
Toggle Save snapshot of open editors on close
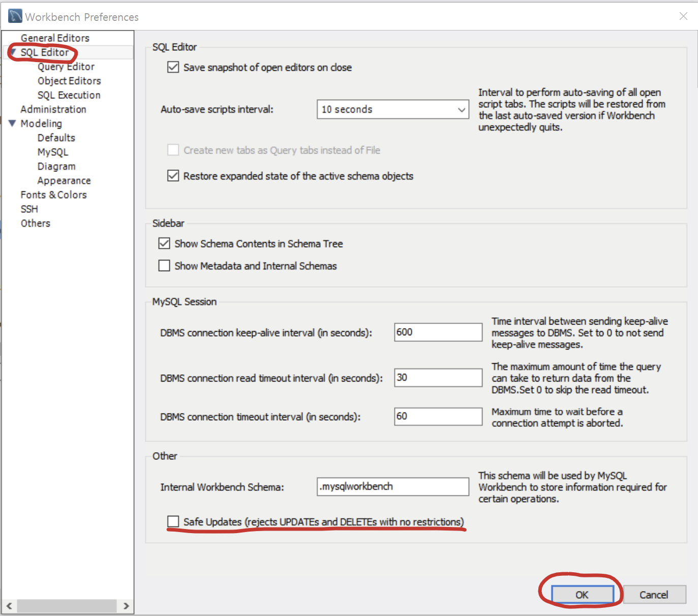[173, 67]
